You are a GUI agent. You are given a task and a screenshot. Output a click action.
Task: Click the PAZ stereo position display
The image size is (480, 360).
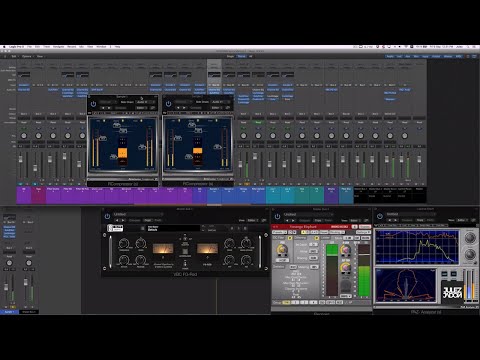click(406, 285)
